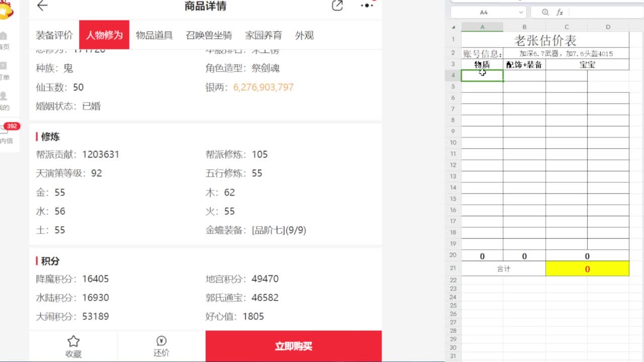Click 郭氏通宝: 46582 text
644x362 pixels.
(242, 298)
